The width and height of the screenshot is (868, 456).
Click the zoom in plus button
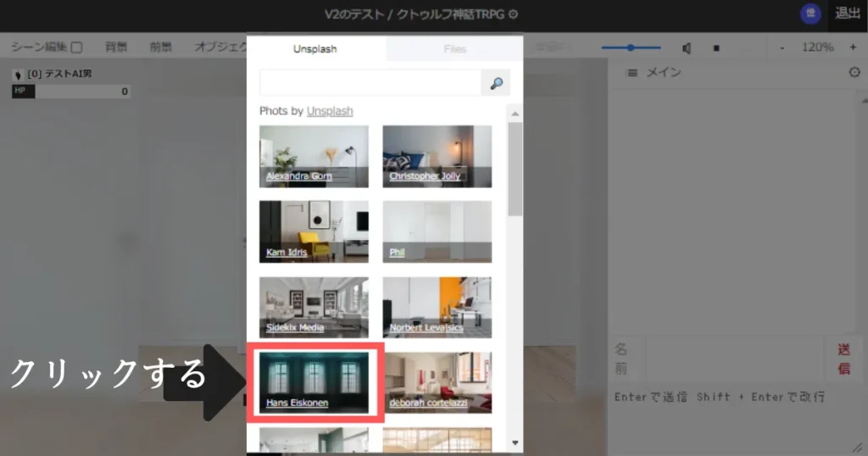coord(853,47)
